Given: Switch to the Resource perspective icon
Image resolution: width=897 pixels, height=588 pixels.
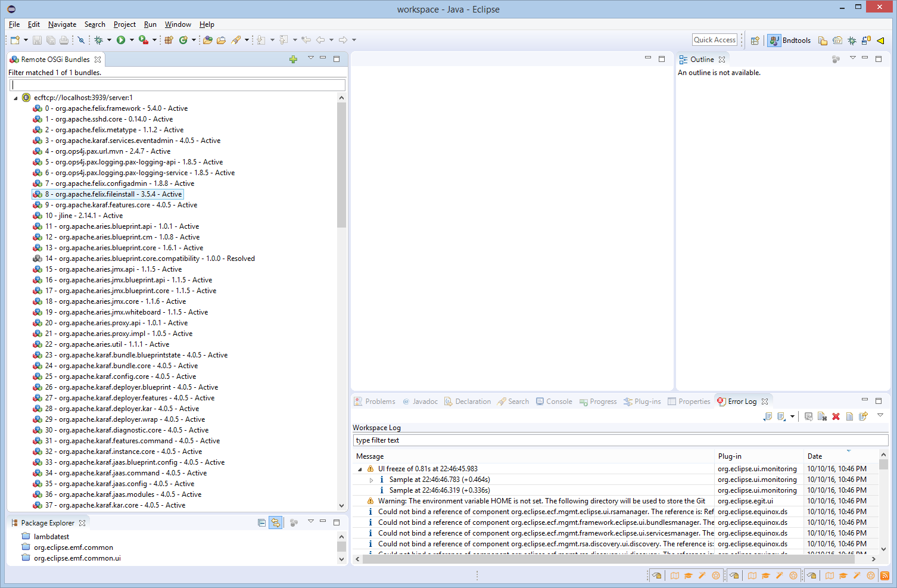Looking at the screenshot, I should (x=823, y=41).
